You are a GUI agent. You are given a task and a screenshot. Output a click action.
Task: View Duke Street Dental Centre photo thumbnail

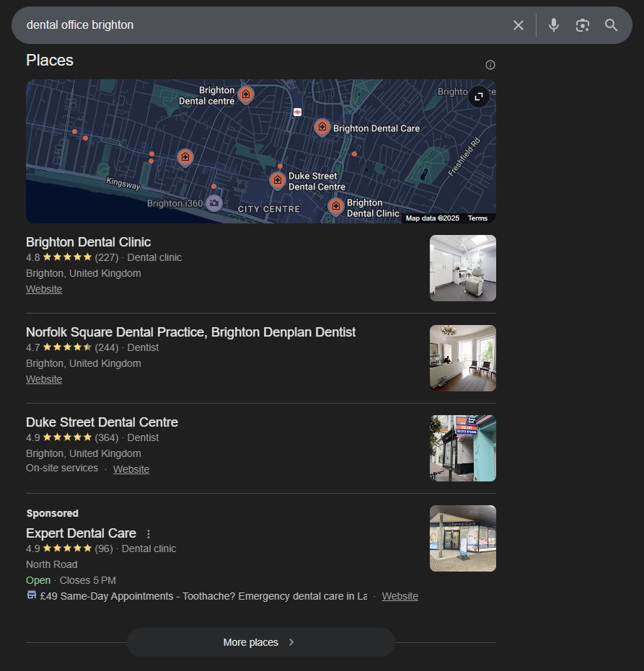coord(463,448)
